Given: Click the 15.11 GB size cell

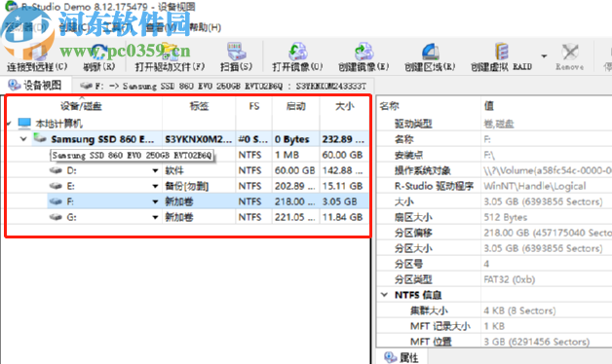Looking at the screenshot, I should (342, 186).
